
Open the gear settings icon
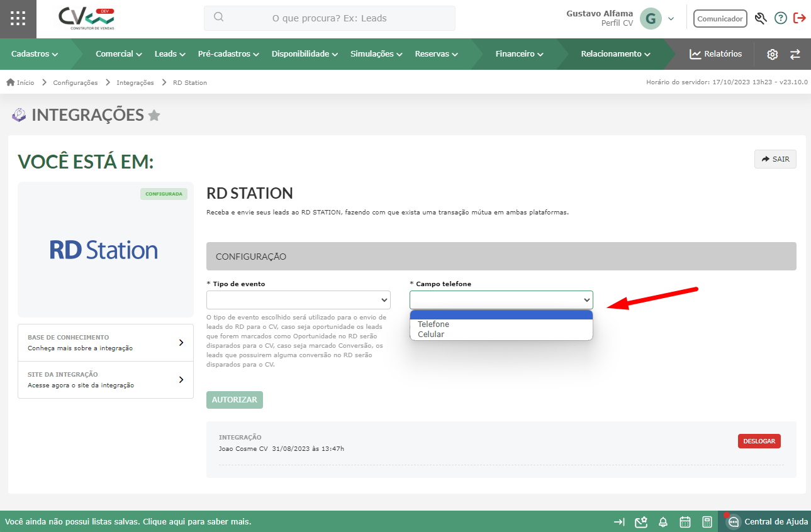pos(773,54)
